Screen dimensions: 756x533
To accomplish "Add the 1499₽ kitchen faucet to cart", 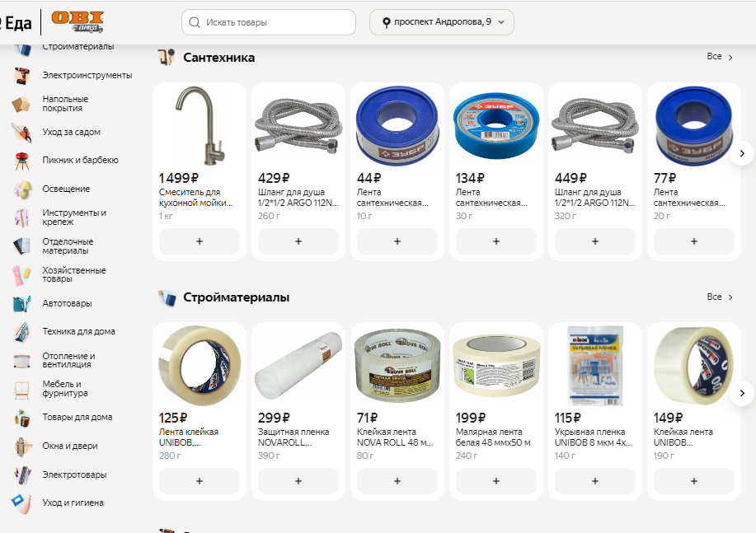I will pyautogui.click(x=200, y=241).
